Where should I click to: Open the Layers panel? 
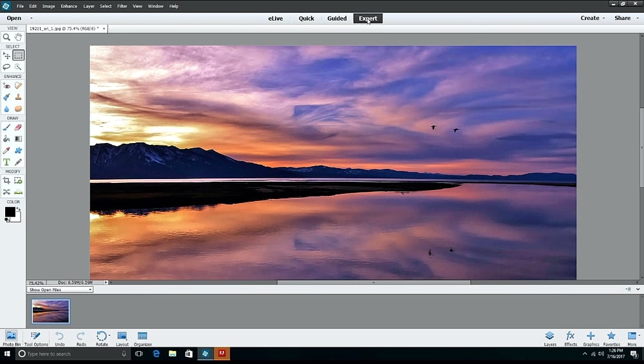point(549,338)
